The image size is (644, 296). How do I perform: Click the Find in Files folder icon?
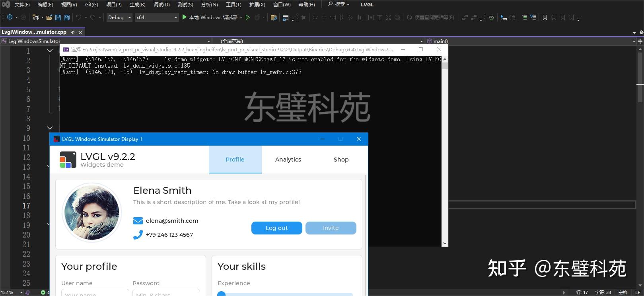tap(274, 18)
